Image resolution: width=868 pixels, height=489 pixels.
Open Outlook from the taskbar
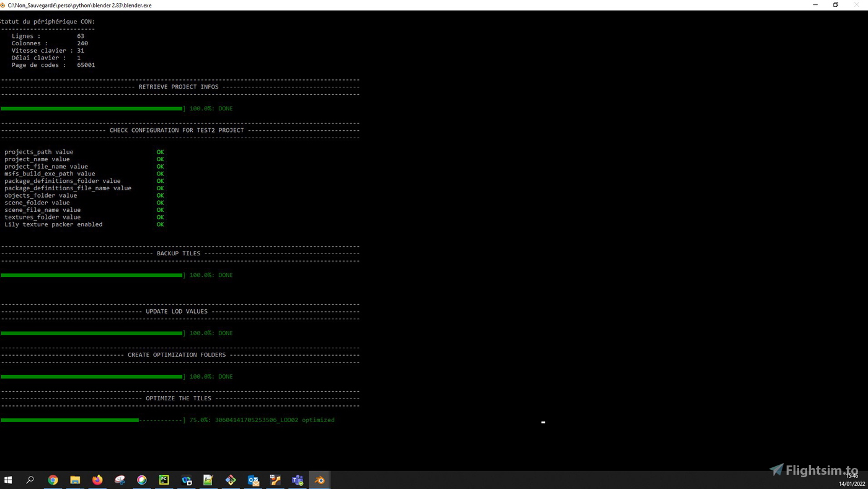(x=253, y=480)
